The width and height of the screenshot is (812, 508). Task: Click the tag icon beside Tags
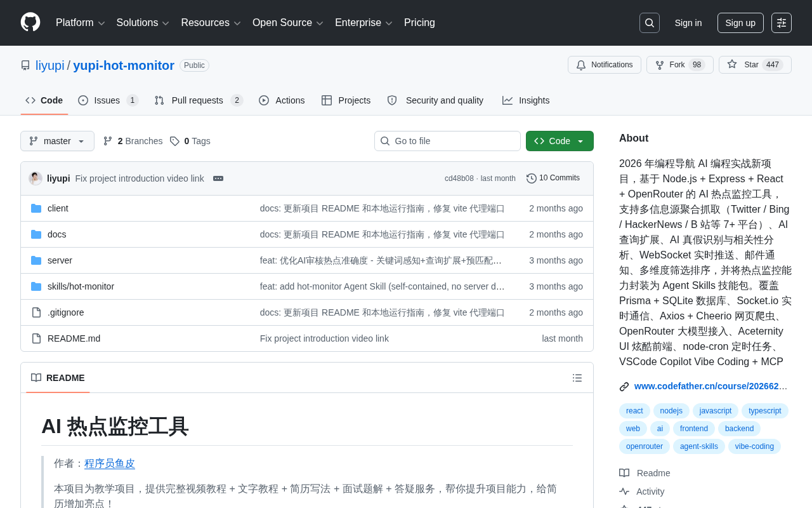pos(174,141)
